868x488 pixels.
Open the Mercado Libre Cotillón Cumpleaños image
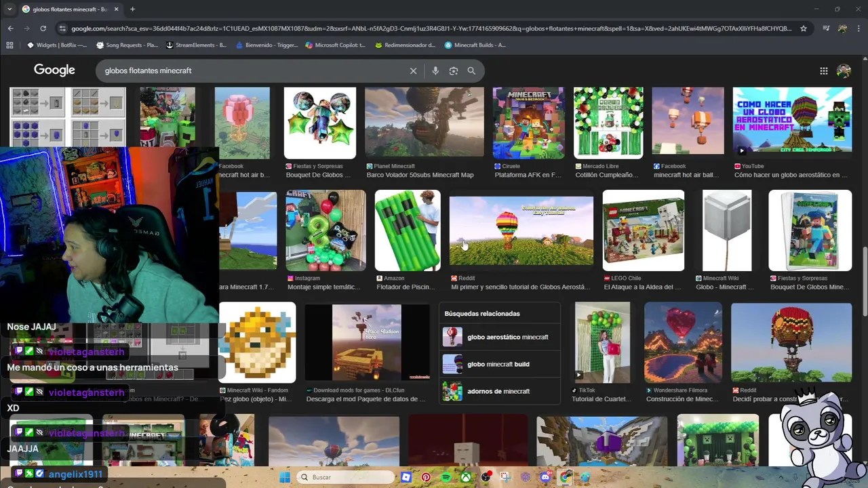pyautogui.click(x=608, y=122)
